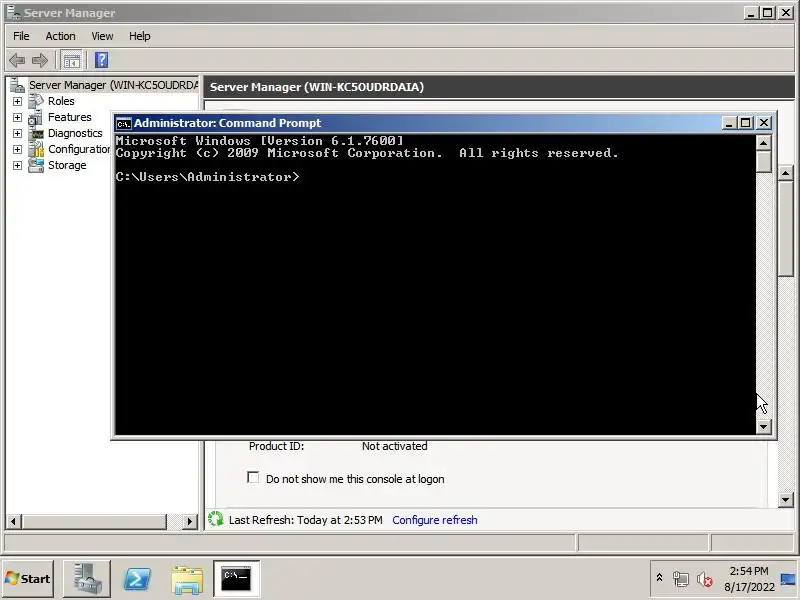Select the Diagnostics node icon
Image resolution: width=800 pixels, height=600 pixels.
point(36,134)
